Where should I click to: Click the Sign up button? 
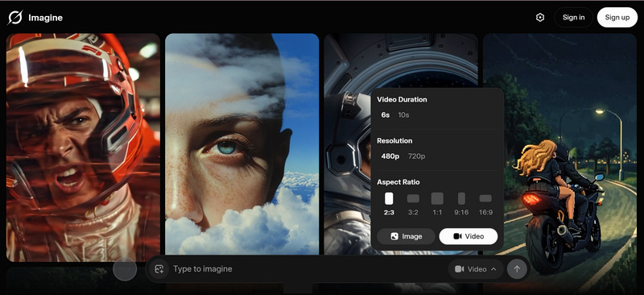coord(617,17)
